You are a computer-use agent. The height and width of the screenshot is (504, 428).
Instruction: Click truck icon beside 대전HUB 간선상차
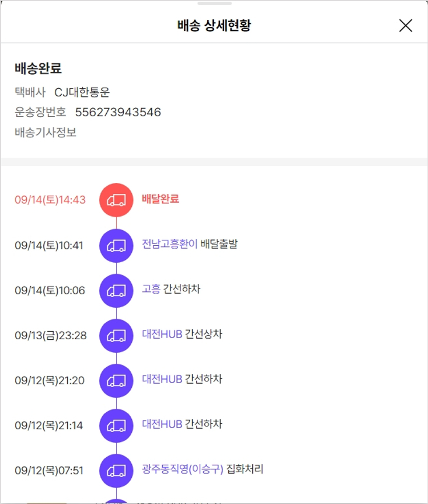click(116, 335)
